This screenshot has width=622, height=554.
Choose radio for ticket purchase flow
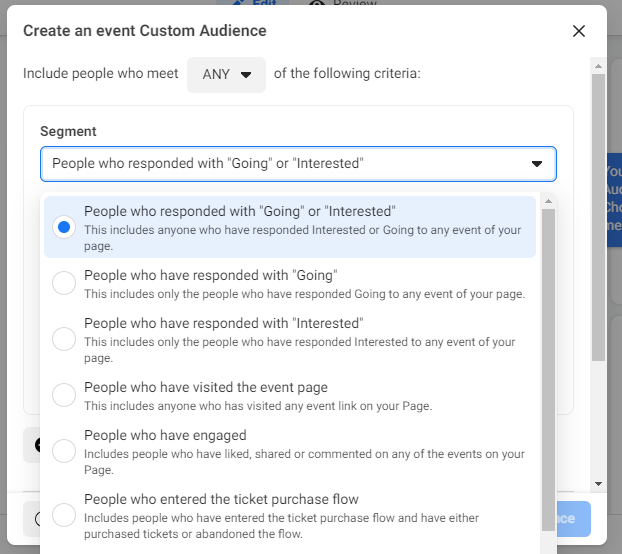[64, 515]
